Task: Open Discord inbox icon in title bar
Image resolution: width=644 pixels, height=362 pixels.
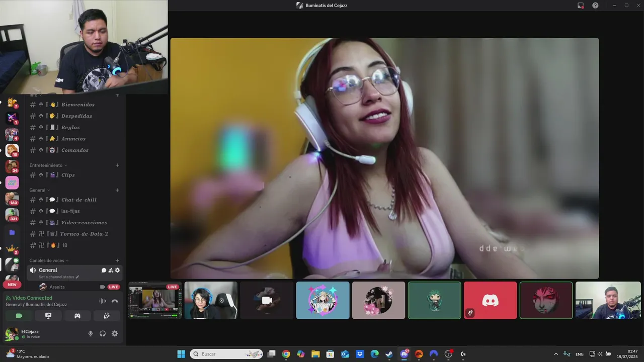Action: [x=581, y=6]
